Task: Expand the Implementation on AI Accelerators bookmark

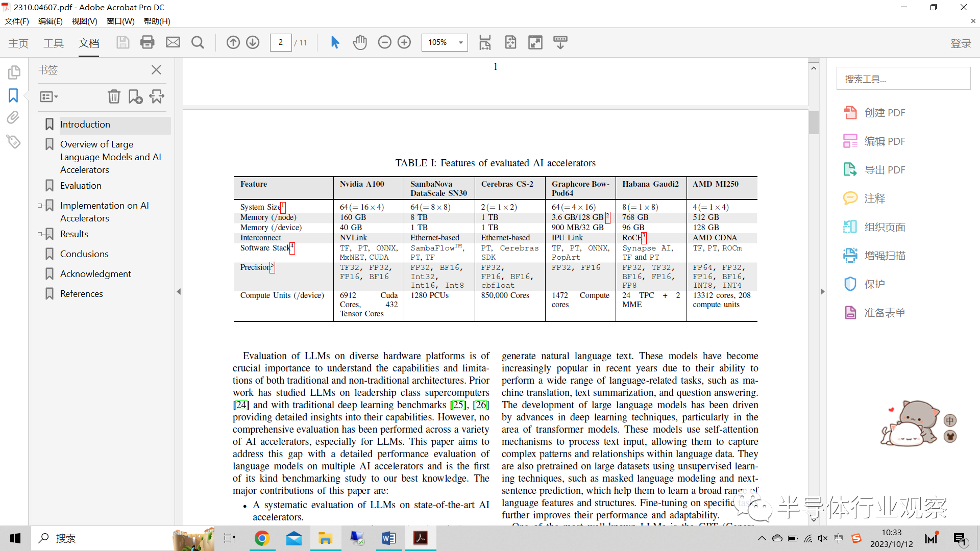Action: 40,206
